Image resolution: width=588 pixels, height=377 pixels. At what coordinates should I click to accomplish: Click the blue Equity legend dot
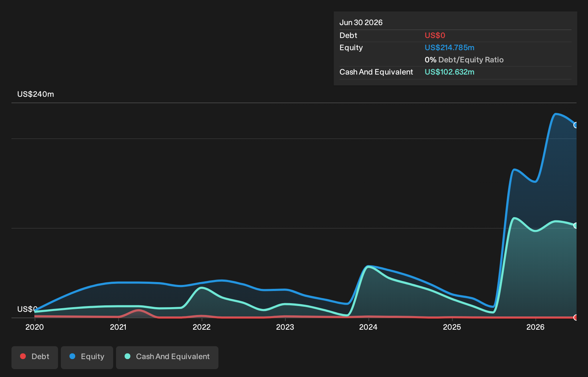pyautogui.click(x=72, y=356)
